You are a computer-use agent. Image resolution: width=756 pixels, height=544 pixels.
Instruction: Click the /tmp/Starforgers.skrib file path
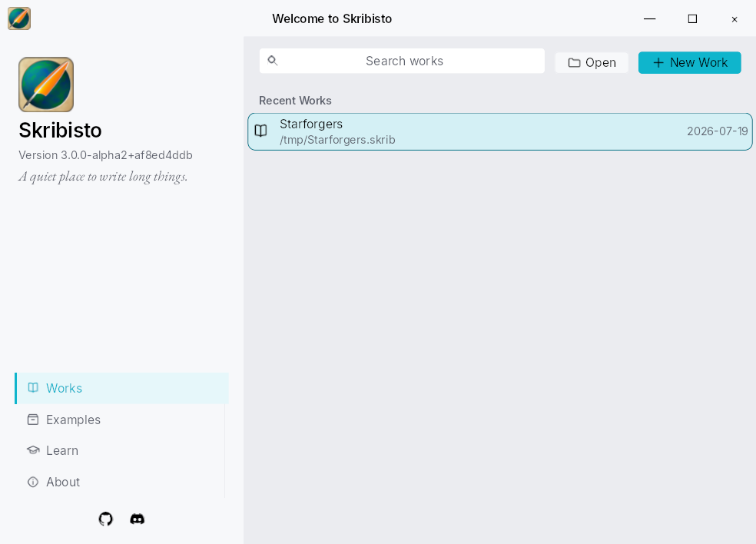pyautogui.click(x=337, y=140)
